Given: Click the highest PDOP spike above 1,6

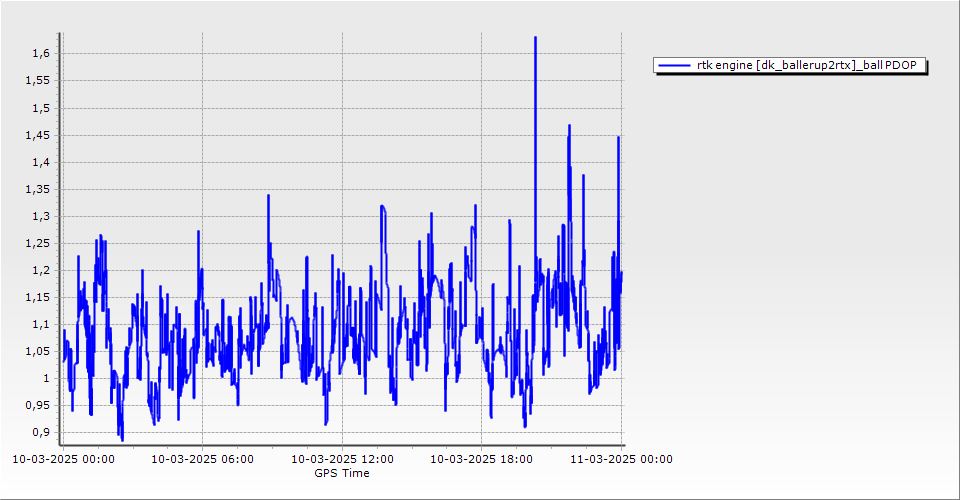Looking at the screenshot, I should tap(535, 39).
